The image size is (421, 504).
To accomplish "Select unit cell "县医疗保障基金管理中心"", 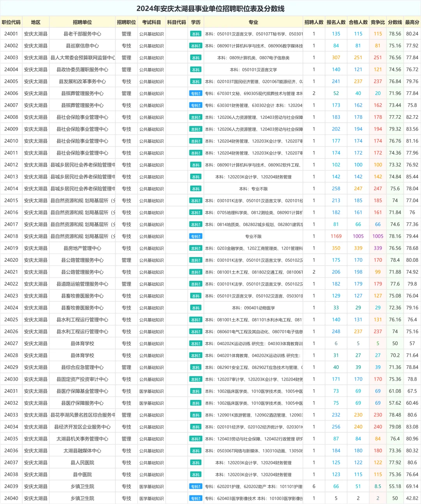I will tap(82, 391).
